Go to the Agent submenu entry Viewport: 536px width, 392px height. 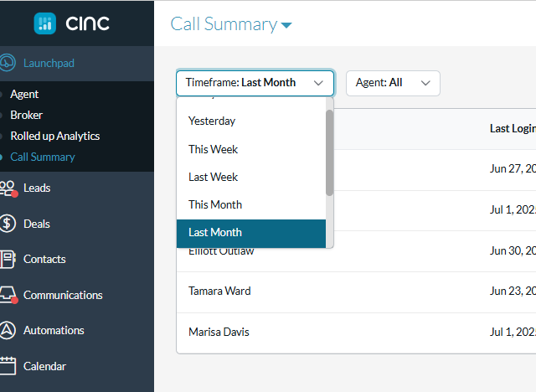pos(24,94)
